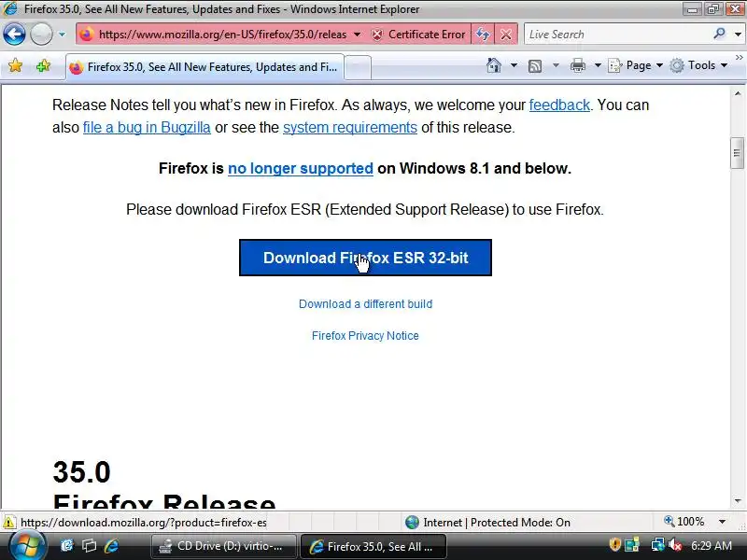747x560 pixels.
Task: Expand the feeds dropdown arrow
Action: pos(556,65)
